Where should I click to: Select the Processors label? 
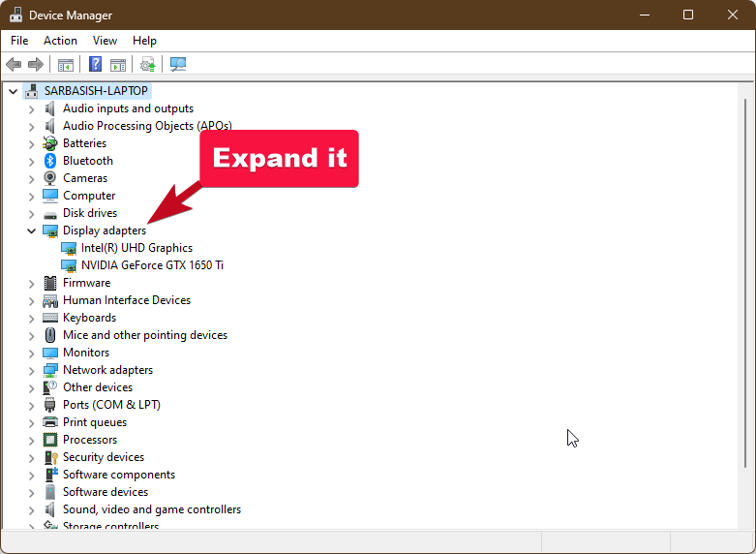pyautogui.click(x=90, y=440)
